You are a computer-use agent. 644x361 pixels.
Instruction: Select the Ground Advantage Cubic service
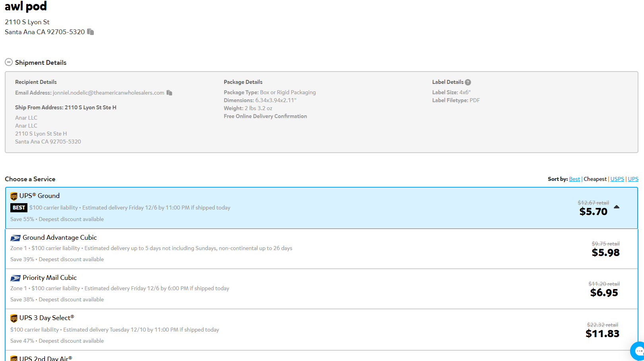pyautogui.click(x=322, y=249)
